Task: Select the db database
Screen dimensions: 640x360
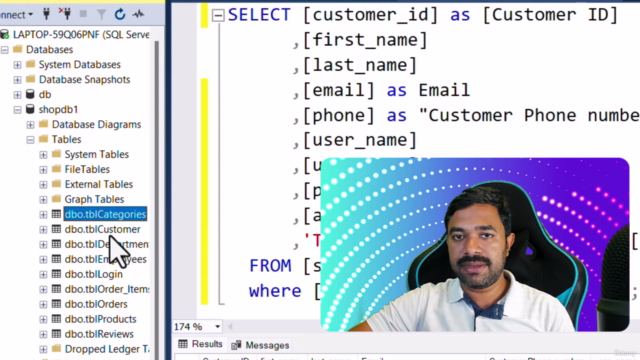Action: pos(45,95)
